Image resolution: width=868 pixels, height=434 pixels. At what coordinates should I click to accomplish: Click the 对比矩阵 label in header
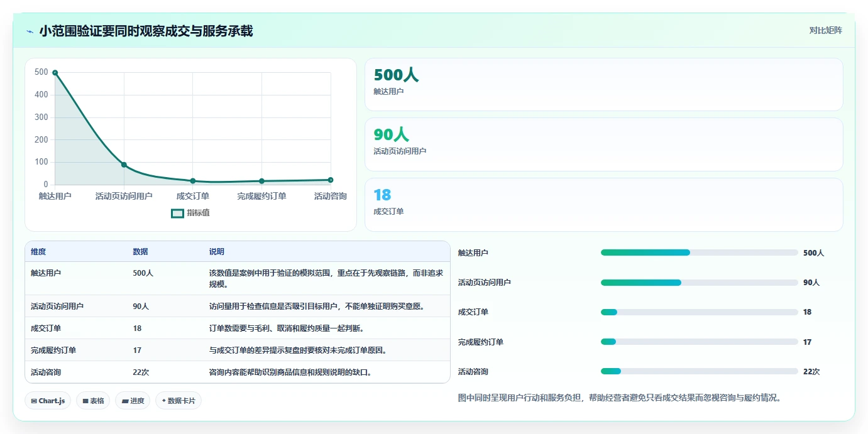pyautogui.click(x=825, y=30)
